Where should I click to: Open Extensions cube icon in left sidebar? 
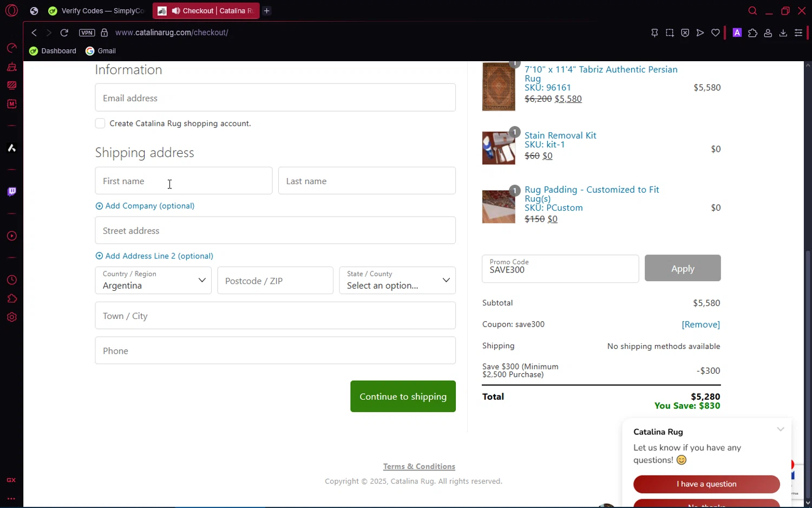11,298
